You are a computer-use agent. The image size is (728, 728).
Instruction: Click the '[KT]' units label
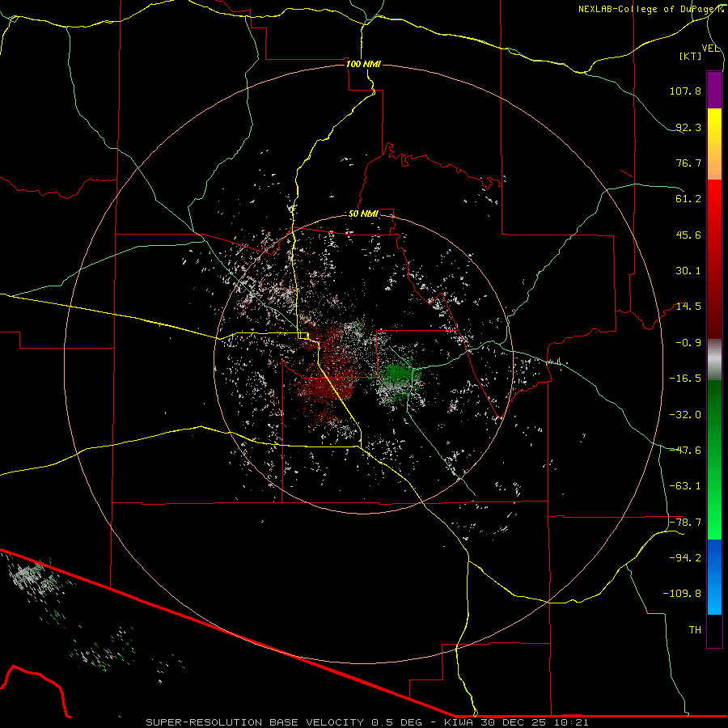[x=691, y=56]
